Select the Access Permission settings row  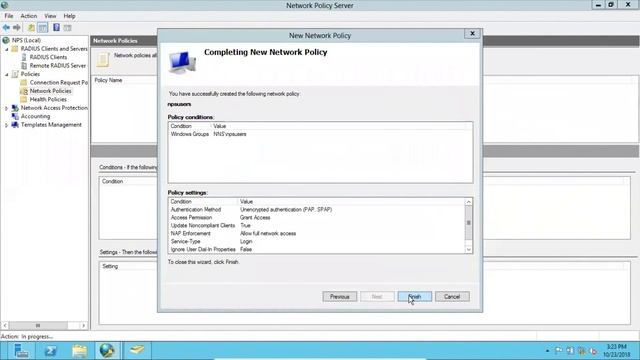[317, 218]
